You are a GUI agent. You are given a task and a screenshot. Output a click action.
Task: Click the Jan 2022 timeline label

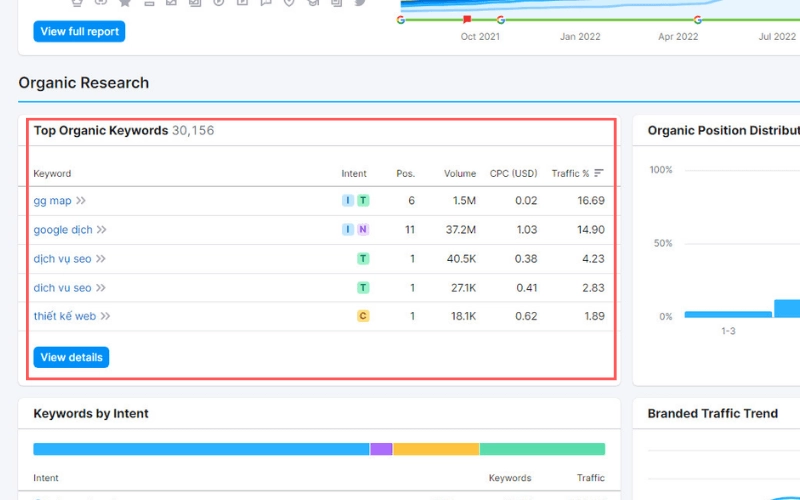tap(580, 37)
